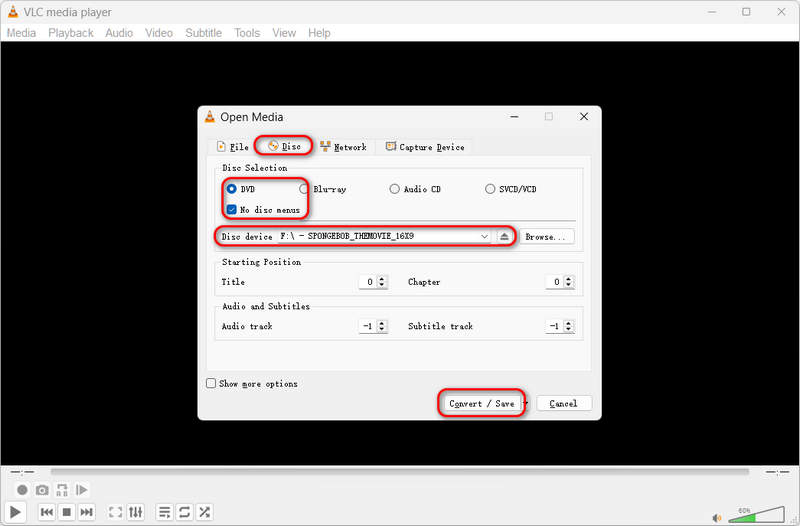This screenshot has width=800, height=526.
Task: Increase the Subtitle track value
Action: pyautogui.click(x=568, y=323)
